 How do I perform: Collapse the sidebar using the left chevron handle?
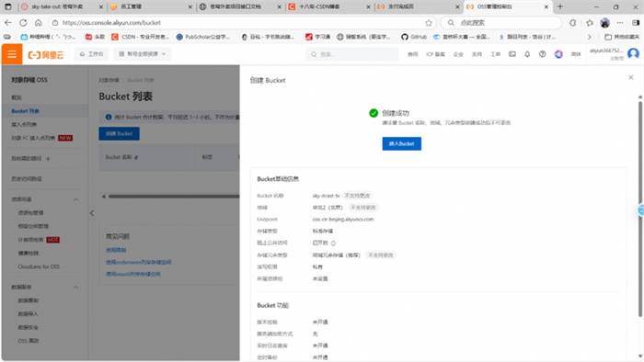(x=92, y=213)
